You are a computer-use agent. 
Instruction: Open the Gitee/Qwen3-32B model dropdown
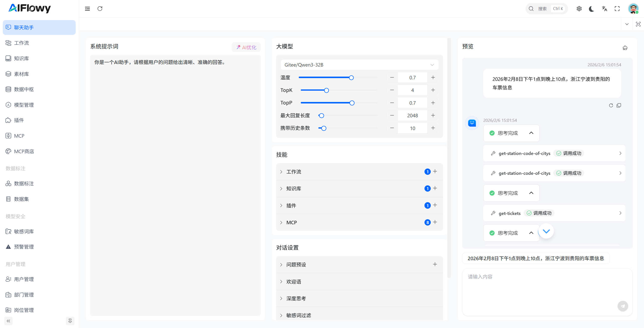coord(359,65)
